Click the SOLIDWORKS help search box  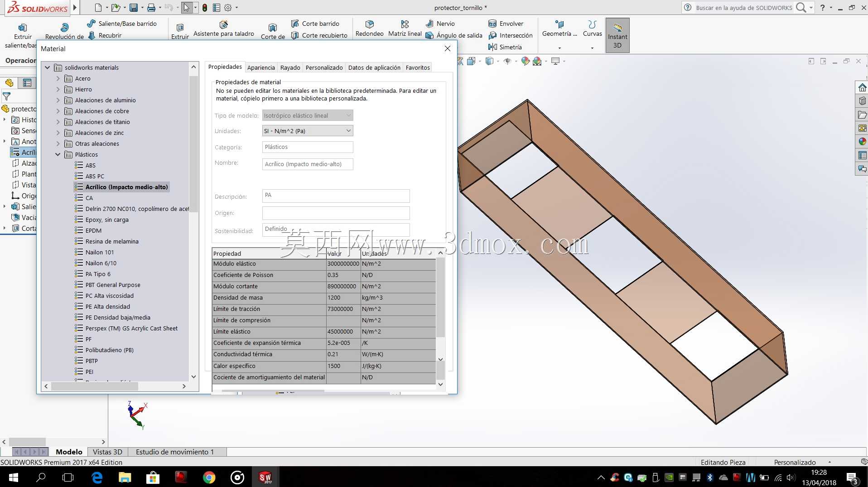(744, 8)
